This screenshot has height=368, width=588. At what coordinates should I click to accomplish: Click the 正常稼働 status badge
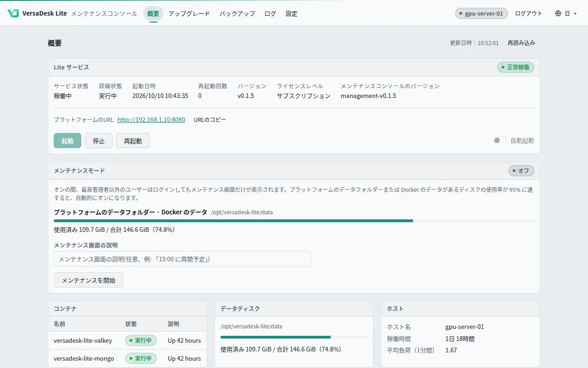click(x=515, y=67)
